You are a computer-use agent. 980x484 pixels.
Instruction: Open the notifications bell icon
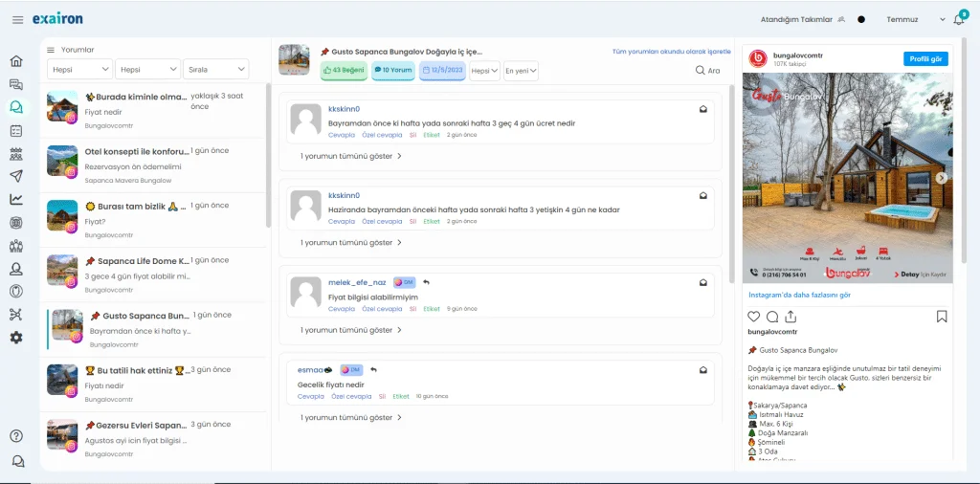pos(959,20)
